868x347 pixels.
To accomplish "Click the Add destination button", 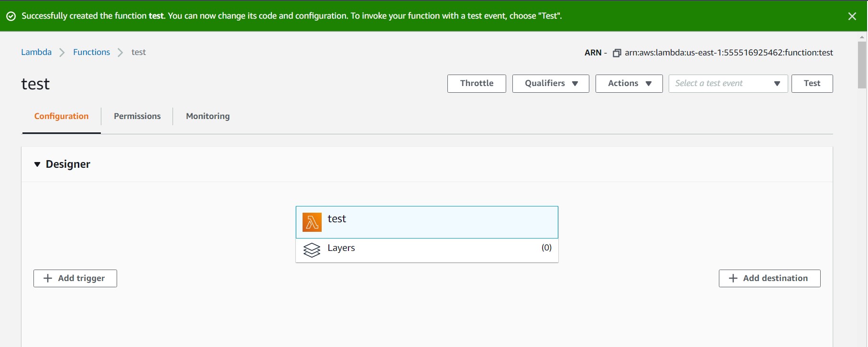I will [770, 278].
